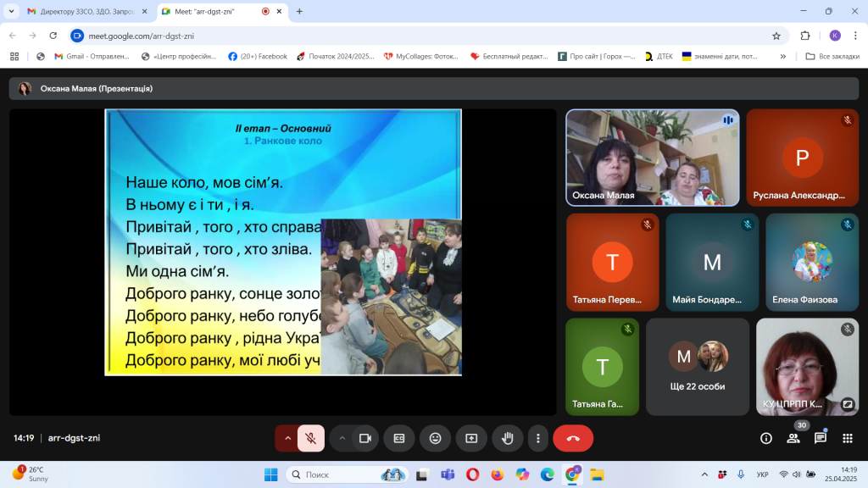Screen dimensions: 868x488
Task: Open the tray microphone indicator
Action: (x=741, y=474)
